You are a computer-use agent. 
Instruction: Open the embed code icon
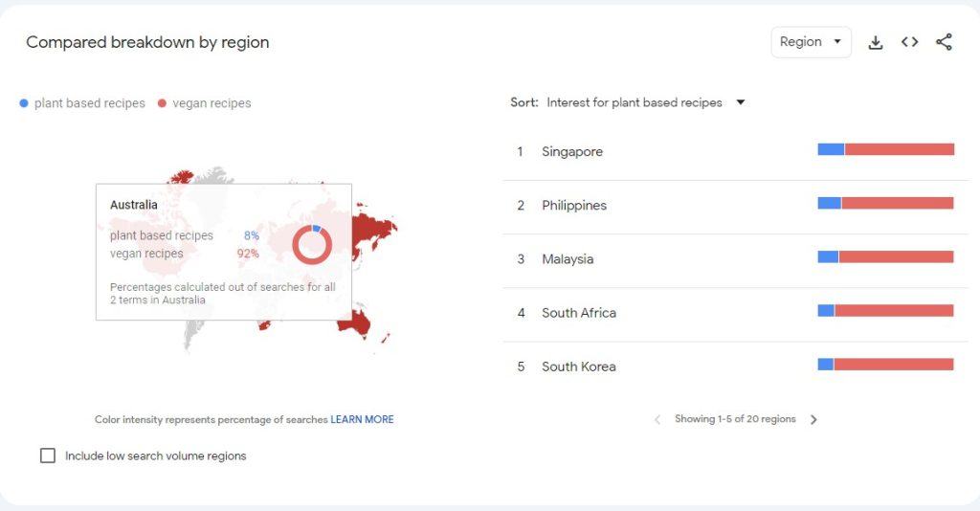(x=909, y=42)
